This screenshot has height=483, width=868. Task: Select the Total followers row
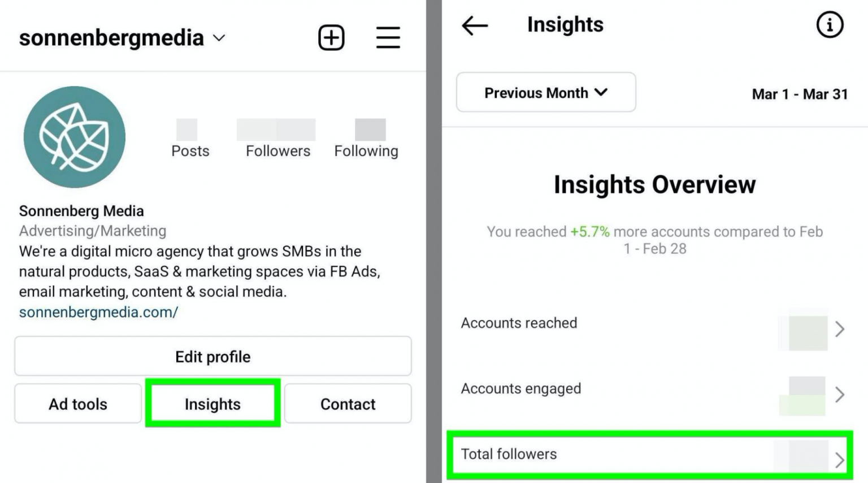650,455
